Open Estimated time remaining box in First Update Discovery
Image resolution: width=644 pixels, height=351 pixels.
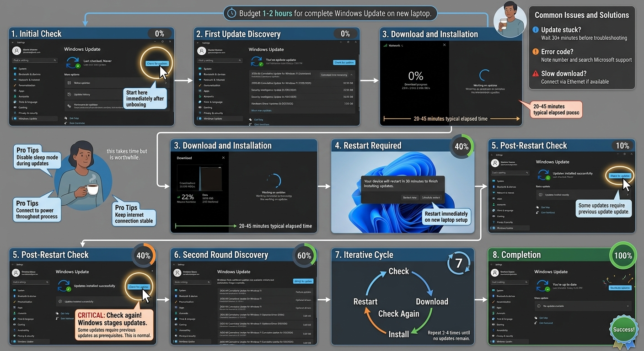click(x=334, y=75)
